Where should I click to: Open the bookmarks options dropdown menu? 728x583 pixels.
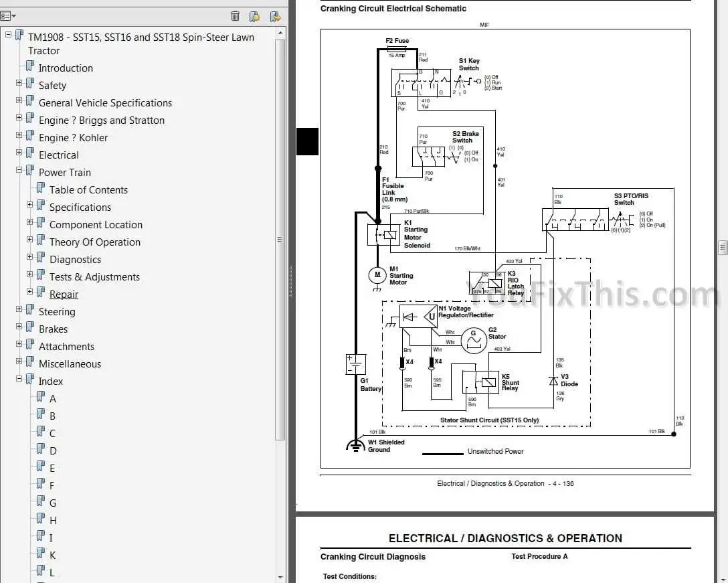point(8,16)
